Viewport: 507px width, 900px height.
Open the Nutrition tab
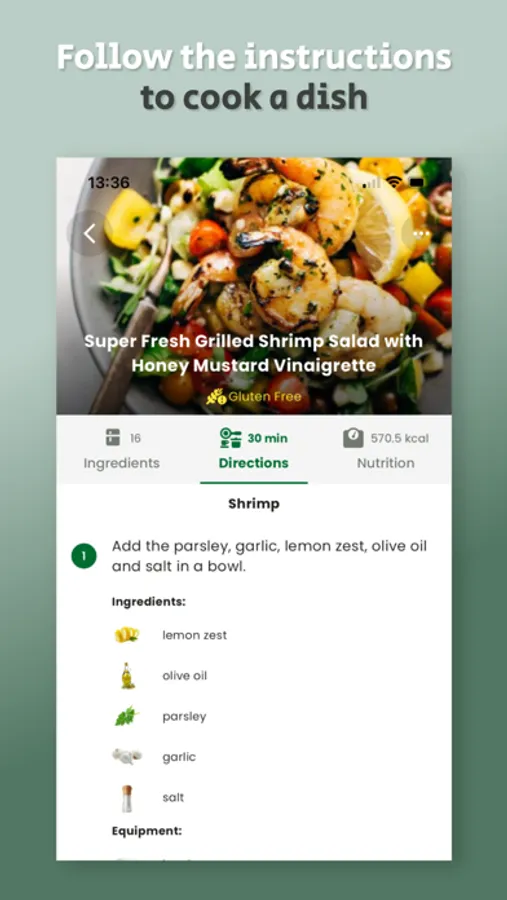point(386,449)
